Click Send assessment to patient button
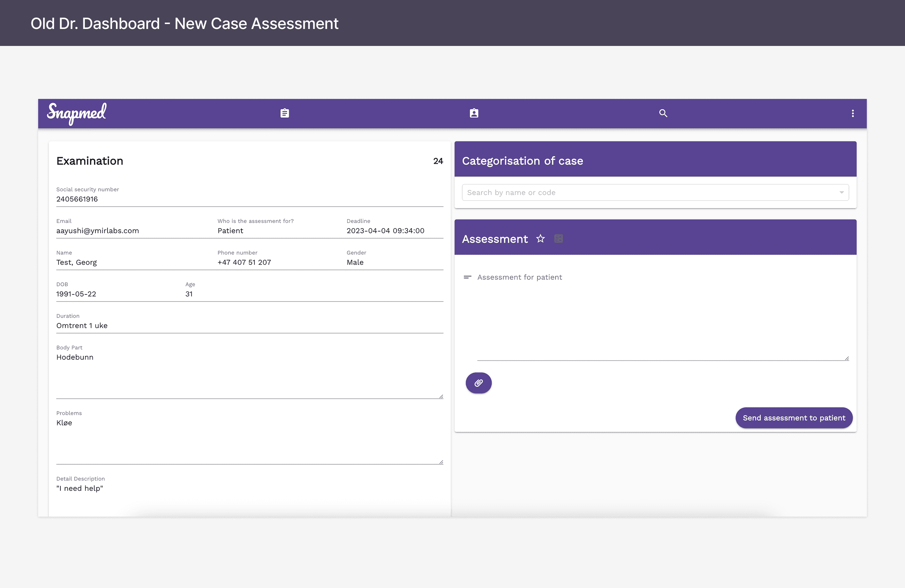The width and height of the screenshot is (905, 588). pos(794,418)
